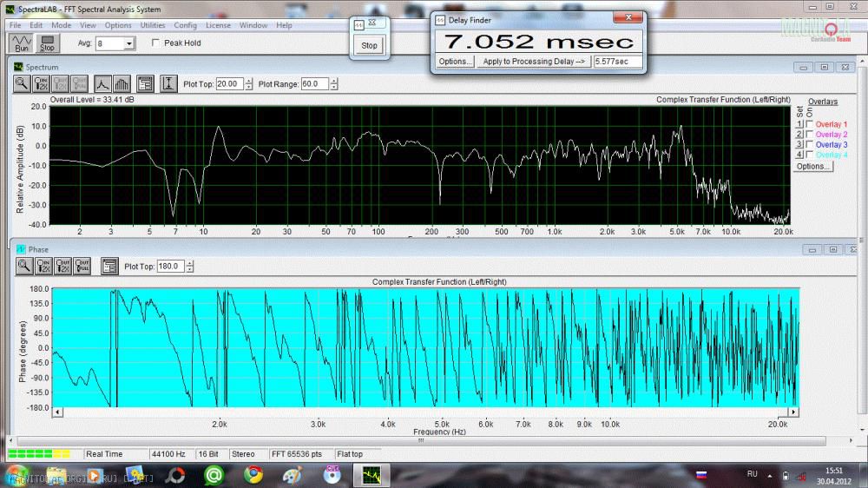Image resolution: width=868 pixels, height=488 pixels.
Task: Open Delay Finder Options button
Action: (455, 62)
